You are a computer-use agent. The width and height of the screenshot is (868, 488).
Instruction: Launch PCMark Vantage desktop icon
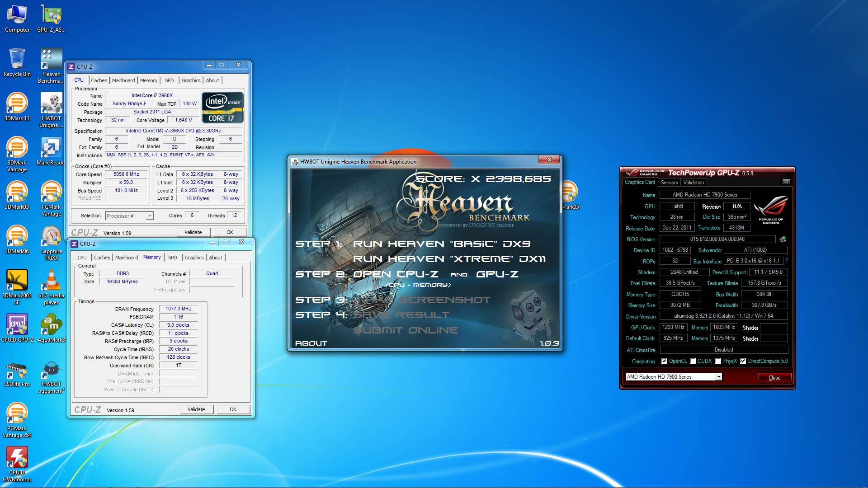point(51,199)
